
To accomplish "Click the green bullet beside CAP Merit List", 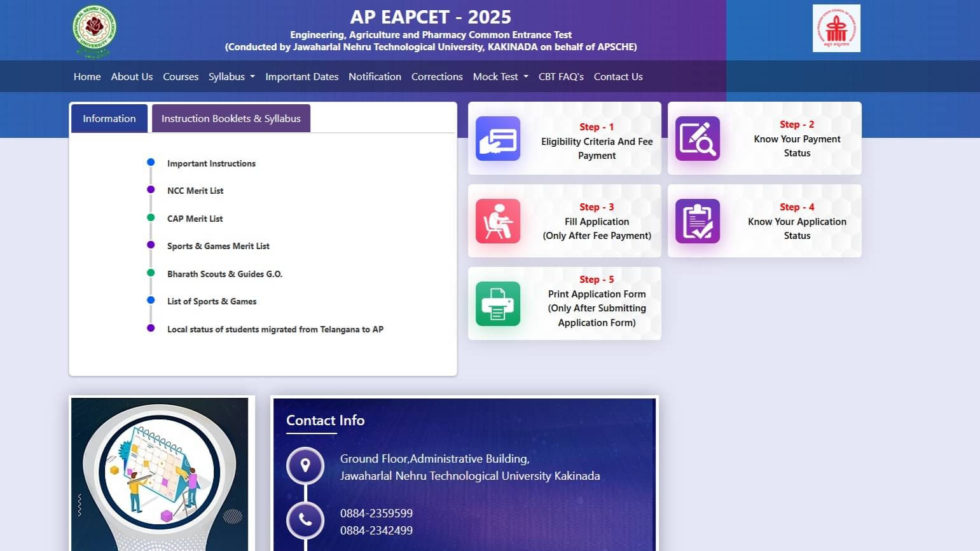I will (151, 217).
